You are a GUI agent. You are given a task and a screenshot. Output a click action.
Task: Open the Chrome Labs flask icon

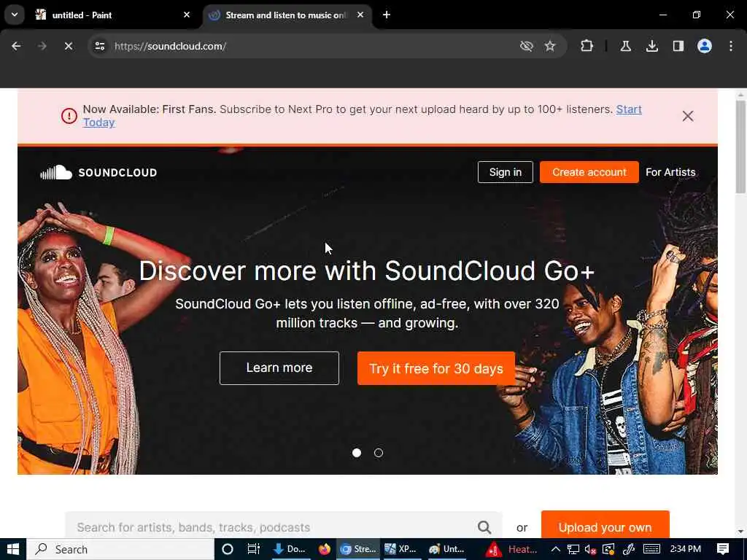(626, 46)
